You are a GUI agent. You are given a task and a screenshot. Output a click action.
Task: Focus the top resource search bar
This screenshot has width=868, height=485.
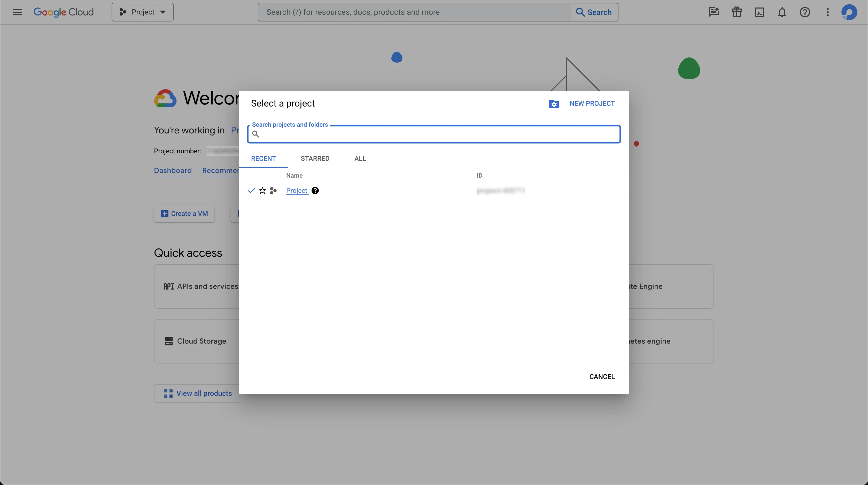[x=414, y=12]
